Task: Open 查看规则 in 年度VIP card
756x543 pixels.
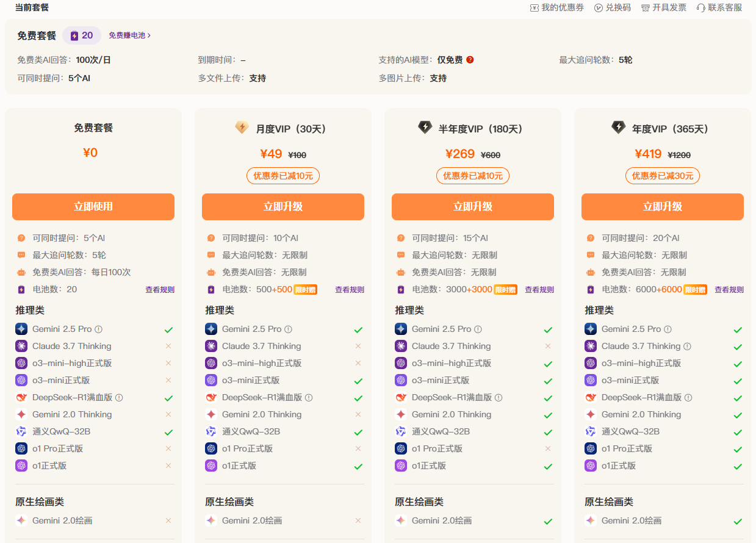Action: point(729,290)
